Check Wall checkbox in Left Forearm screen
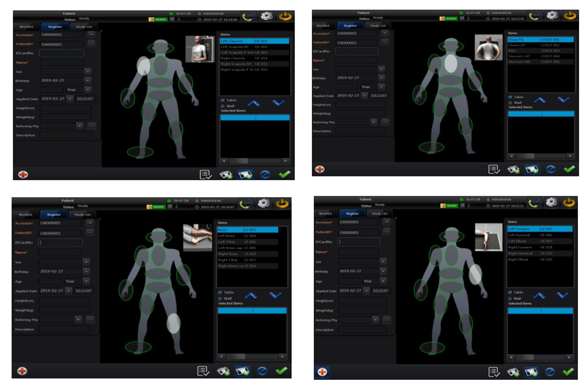Screen dimensions: 587x392 point(510,298)
